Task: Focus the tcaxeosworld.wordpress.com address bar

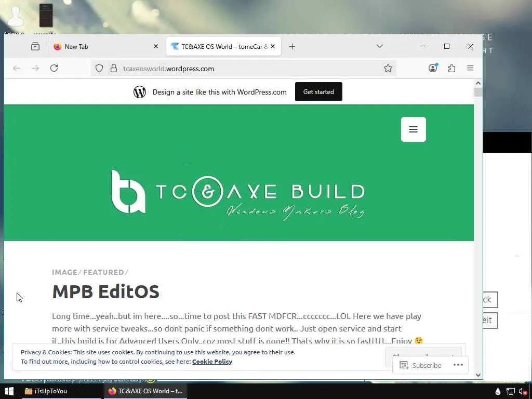Action: click(x=243, y=69)
